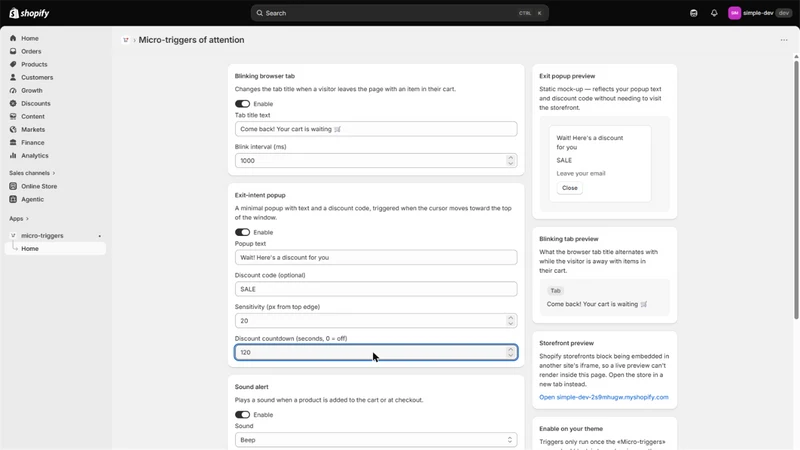Go to Home in the main menu
The height and width of the screenshot is (450, 800).
coord(30,38)
